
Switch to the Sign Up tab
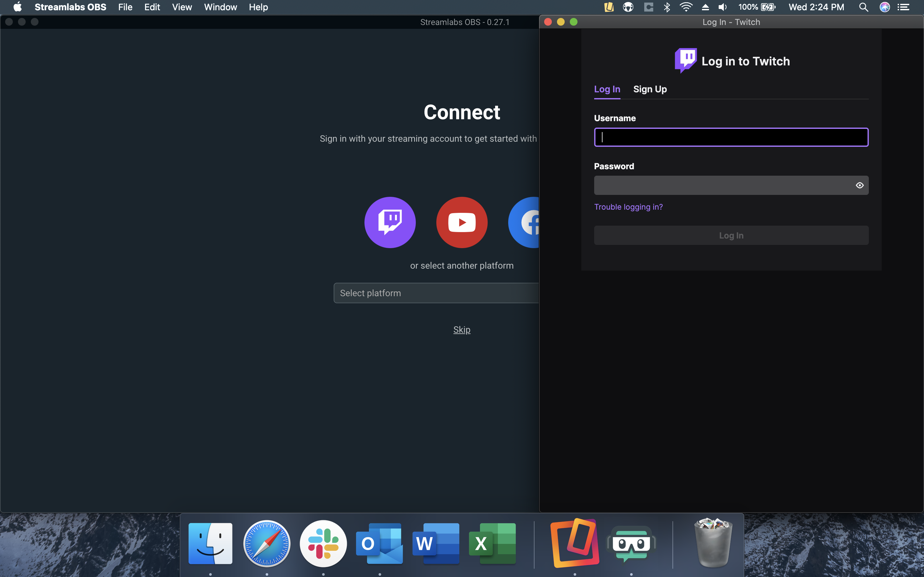click(650, 89)
